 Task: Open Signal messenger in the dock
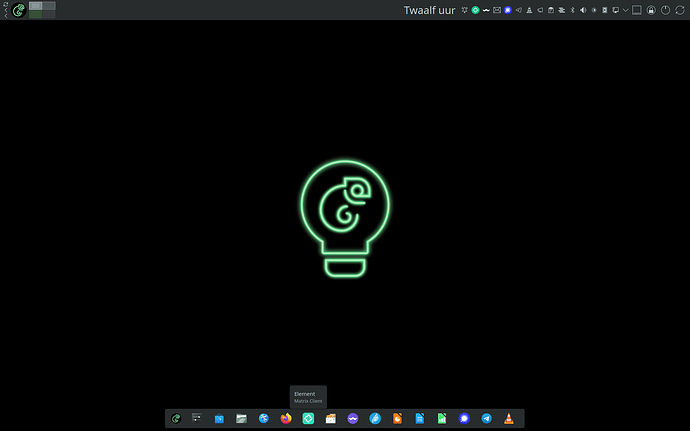(x=464, y=418)
